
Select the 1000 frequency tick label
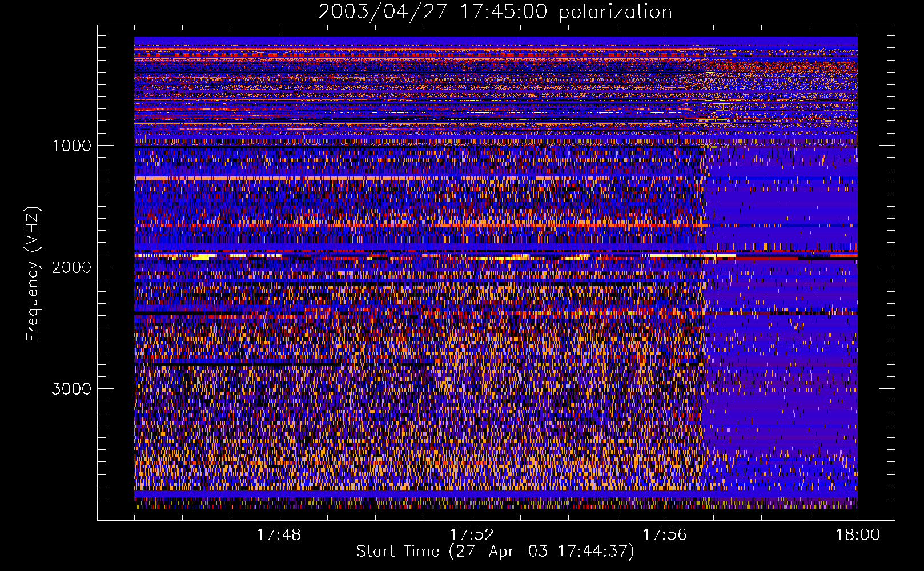(x=71, y=146)
